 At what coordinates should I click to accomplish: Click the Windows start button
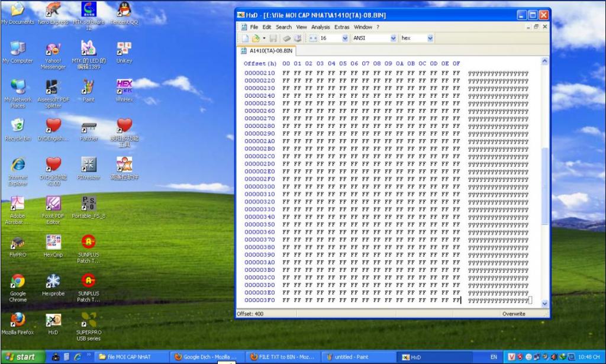(x=22, y=357)
